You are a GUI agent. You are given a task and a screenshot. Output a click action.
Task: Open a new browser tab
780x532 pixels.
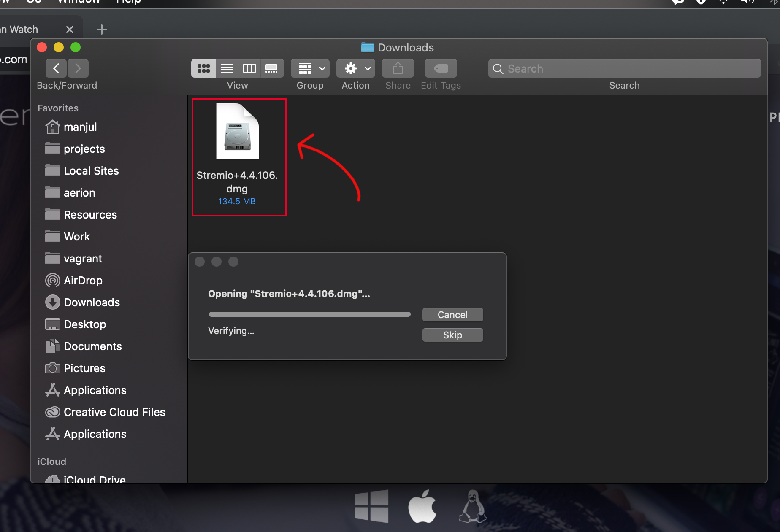101,30
